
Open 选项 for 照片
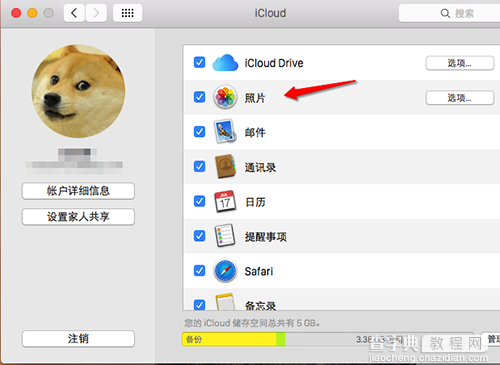(x=460, y=98)
